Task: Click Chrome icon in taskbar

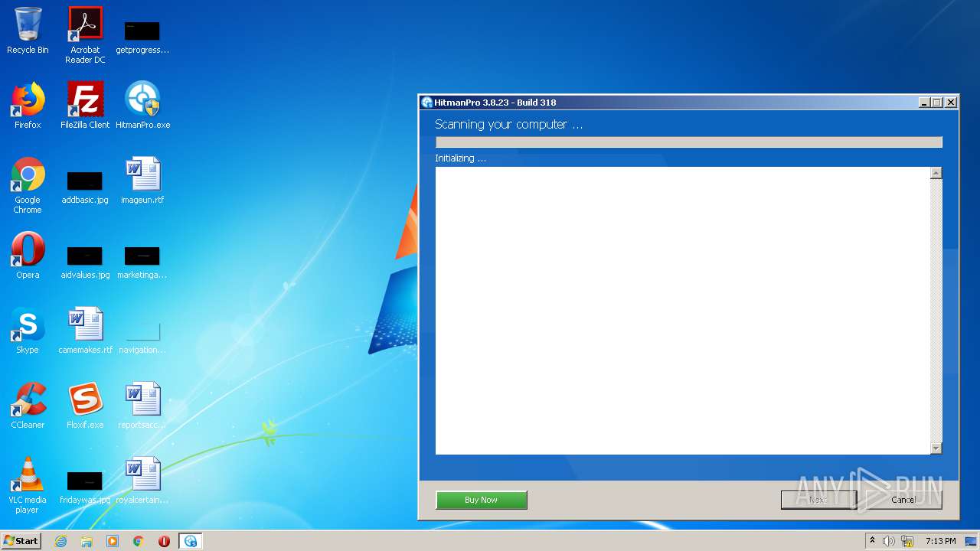Action: click(139, 541)
